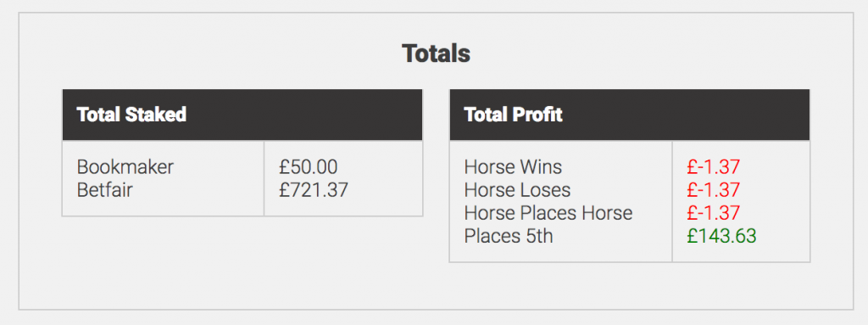The height and width of the screenshot is (325, 868).
Task: Click the Totals heading
Action: click(436, 53)
